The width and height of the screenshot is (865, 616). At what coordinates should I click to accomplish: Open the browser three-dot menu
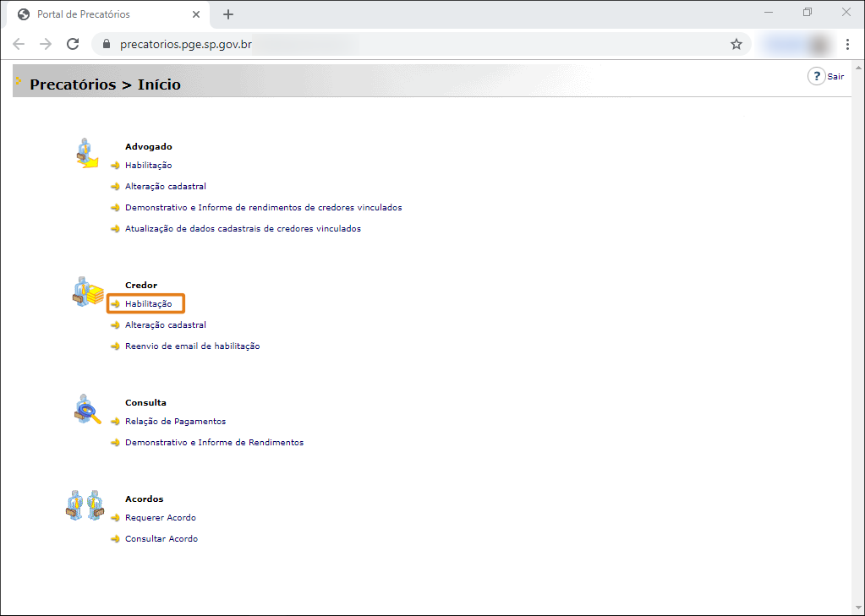[847, 45]
